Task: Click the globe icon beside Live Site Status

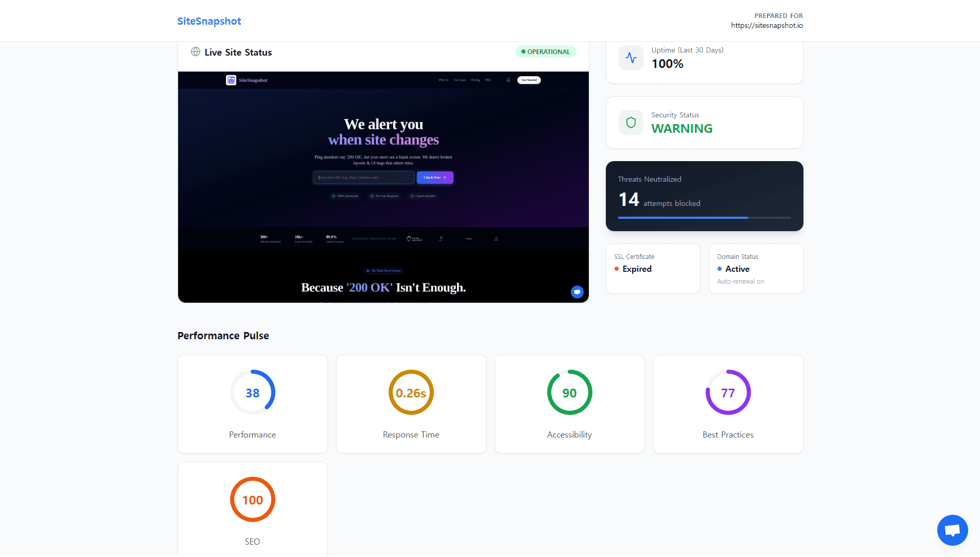Action: click(196, 52)
